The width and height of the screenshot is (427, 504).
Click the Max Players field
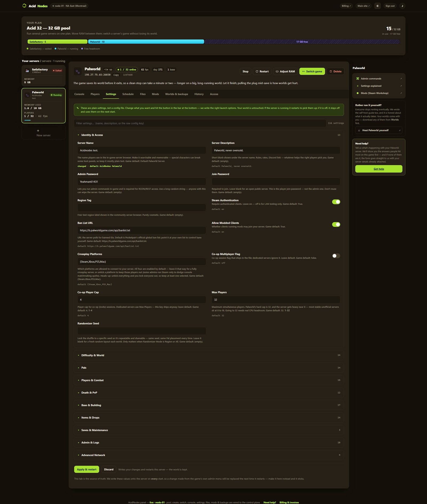coord(276,300)
